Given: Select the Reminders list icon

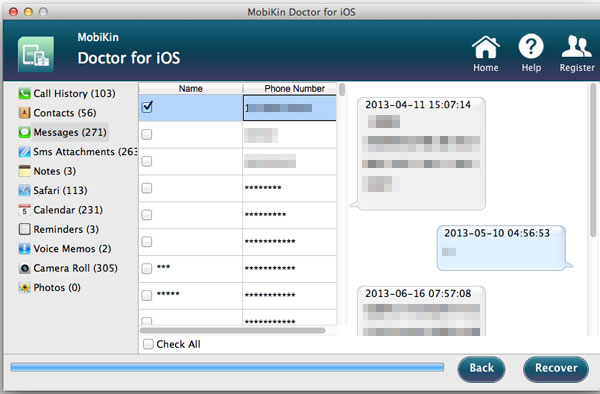Looking at the screenshot, I should [24, 229].
